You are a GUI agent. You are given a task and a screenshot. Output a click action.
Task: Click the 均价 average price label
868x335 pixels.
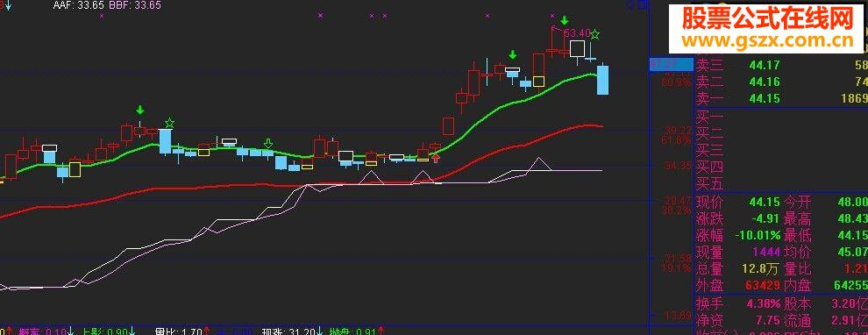point(798,252)
